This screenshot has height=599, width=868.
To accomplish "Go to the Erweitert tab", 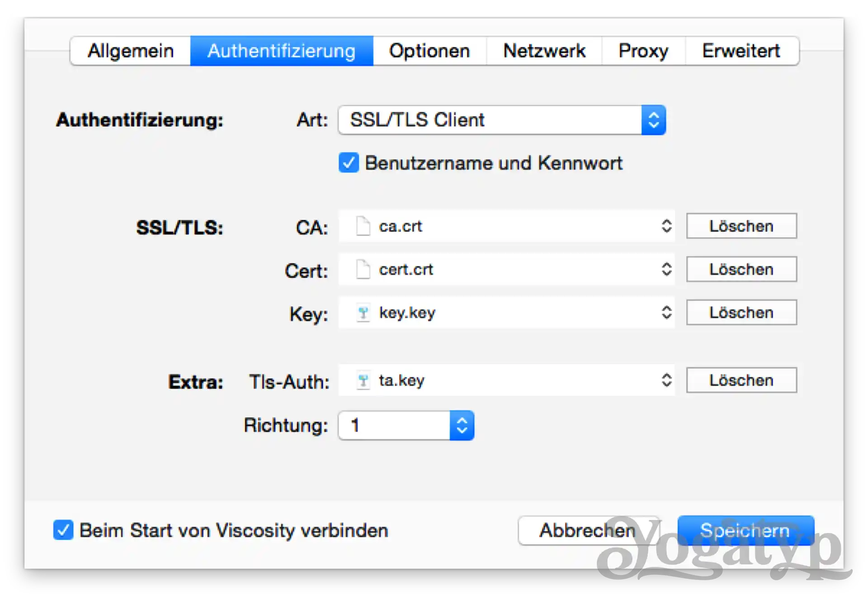I will tap(741, 51).
